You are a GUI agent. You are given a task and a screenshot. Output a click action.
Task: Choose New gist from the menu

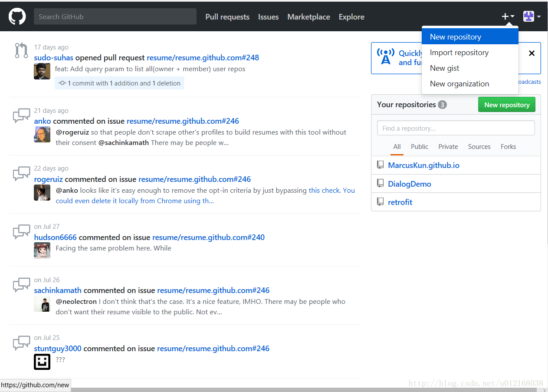[x=470, y=68]
